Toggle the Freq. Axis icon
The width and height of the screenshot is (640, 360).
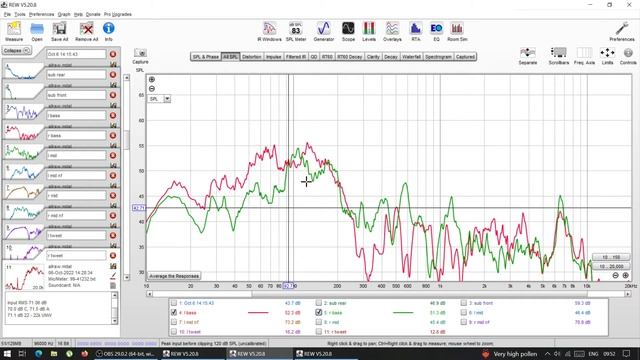coord(584,56)
